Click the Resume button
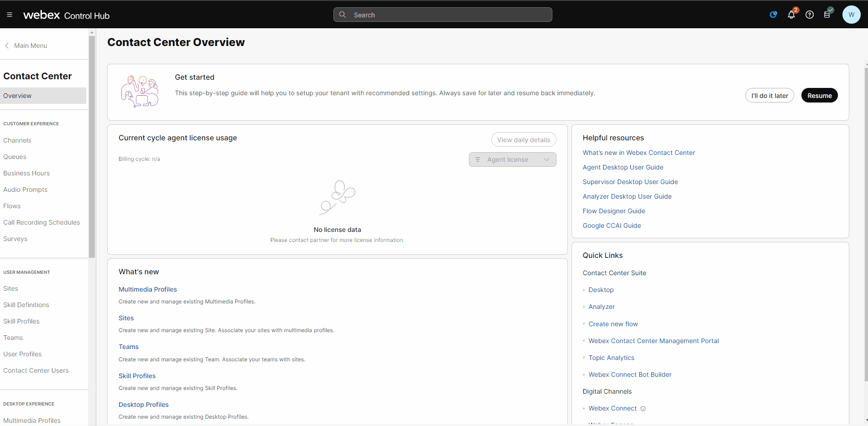Screen dimensions: 868x426 coord(819,96)
